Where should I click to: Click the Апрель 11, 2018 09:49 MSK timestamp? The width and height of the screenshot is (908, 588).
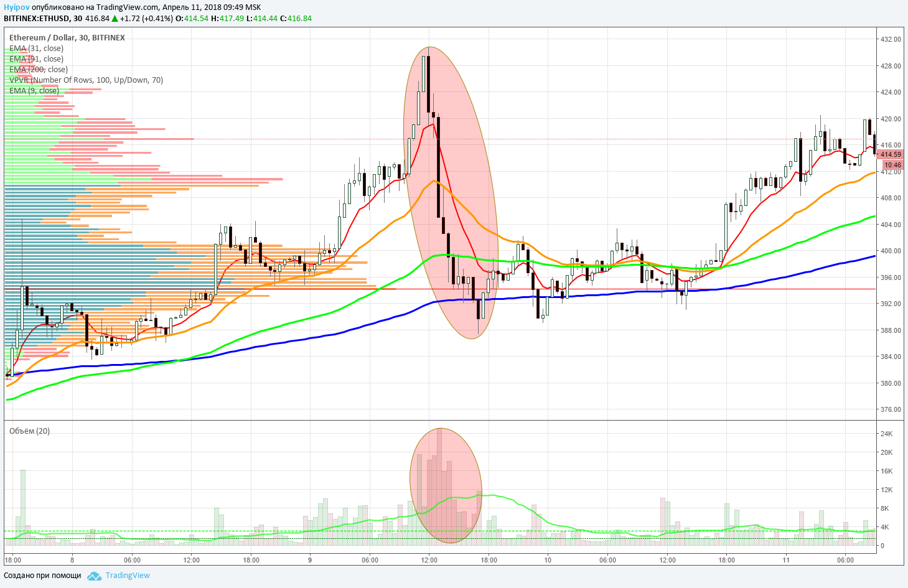(212, 7)
